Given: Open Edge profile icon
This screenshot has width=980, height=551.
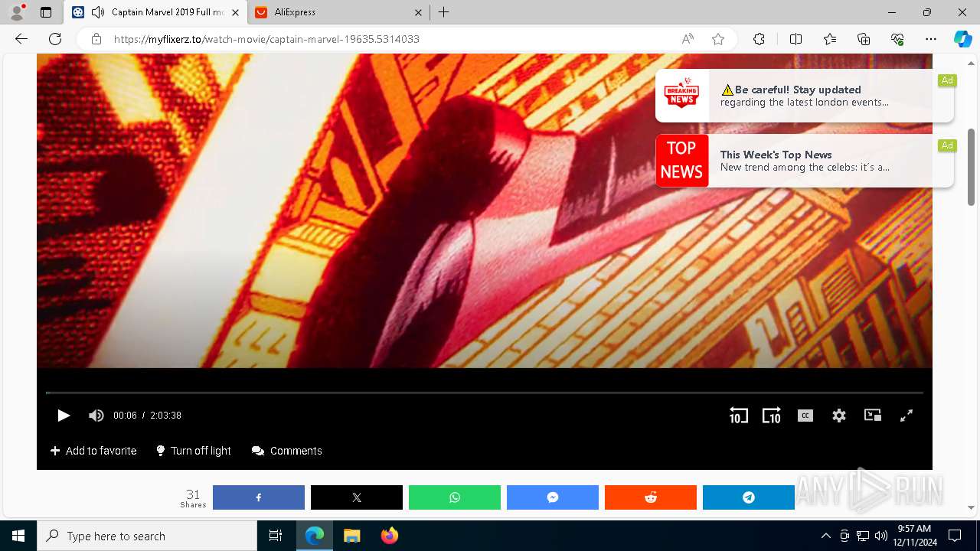Looking at the screenshot, I should [x=17, y=12].
